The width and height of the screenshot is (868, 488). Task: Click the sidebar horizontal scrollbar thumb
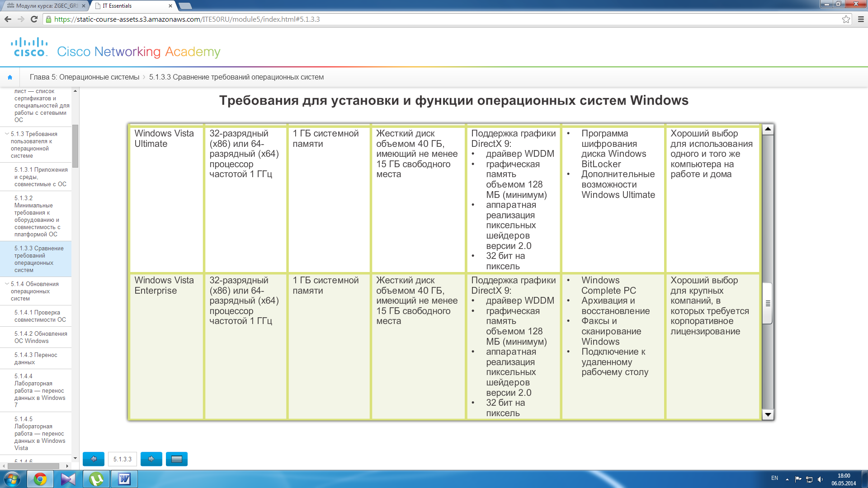click(33, 466)
